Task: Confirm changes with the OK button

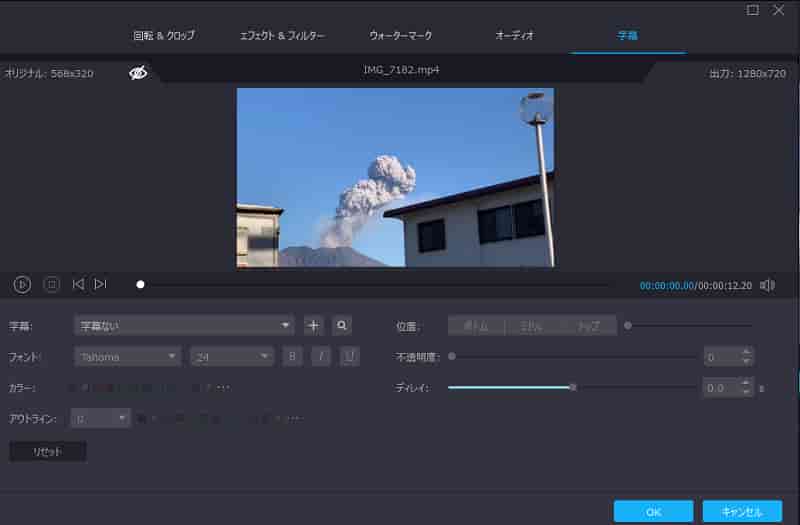Action: click(x=653, y=511)
